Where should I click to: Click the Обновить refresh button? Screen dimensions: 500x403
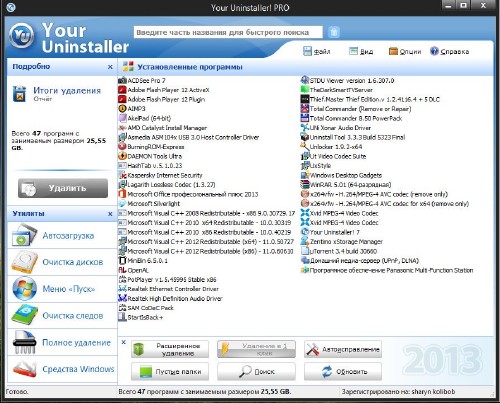343,371
